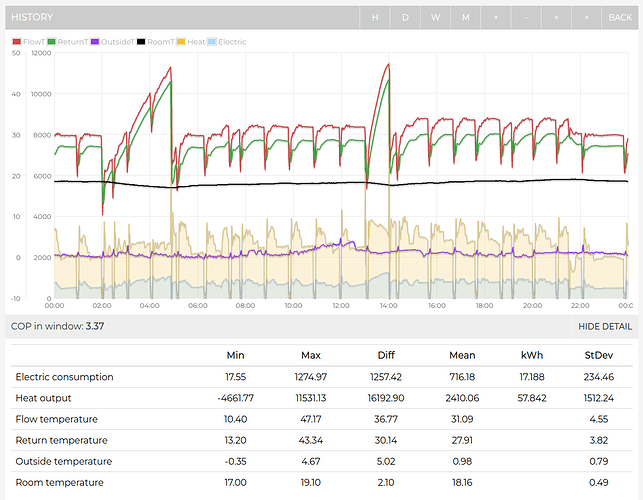Click the Diff column header

pyautogui.click(x=386, y=355)
